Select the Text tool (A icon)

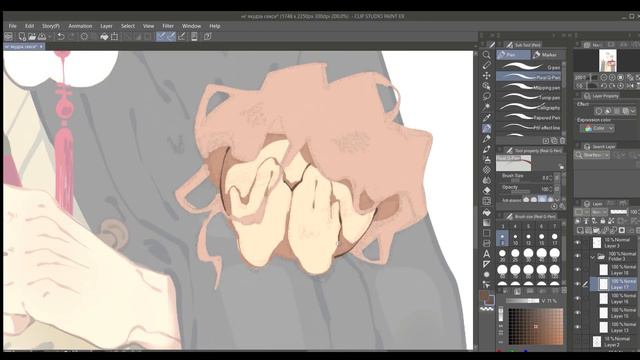coord(487,254)
